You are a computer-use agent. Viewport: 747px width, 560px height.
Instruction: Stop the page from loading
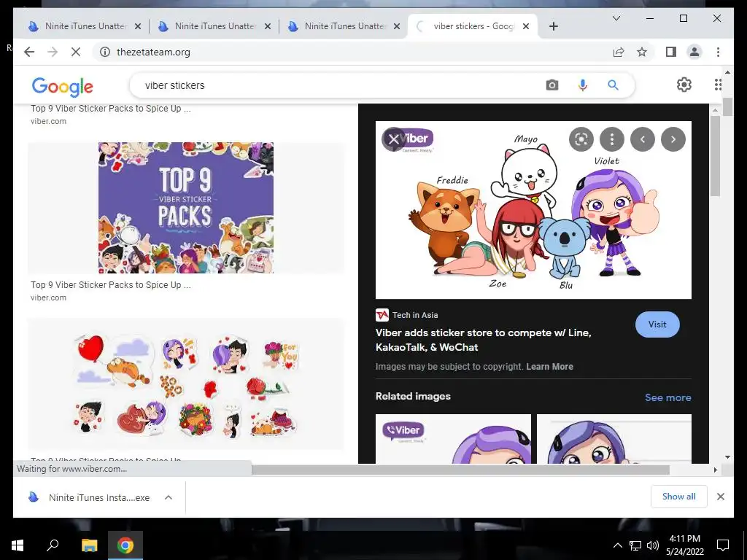point(76,52)
